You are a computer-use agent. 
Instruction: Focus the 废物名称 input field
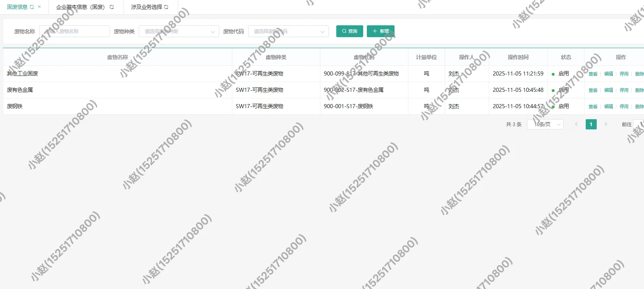point(75,31)
